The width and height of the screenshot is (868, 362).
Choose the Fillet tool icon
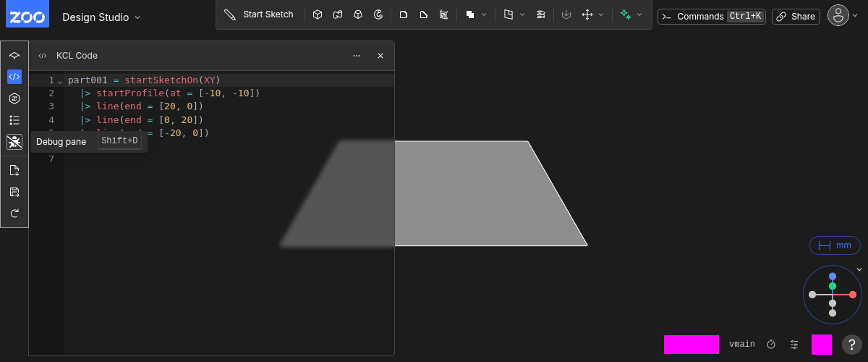coord(404,14)
